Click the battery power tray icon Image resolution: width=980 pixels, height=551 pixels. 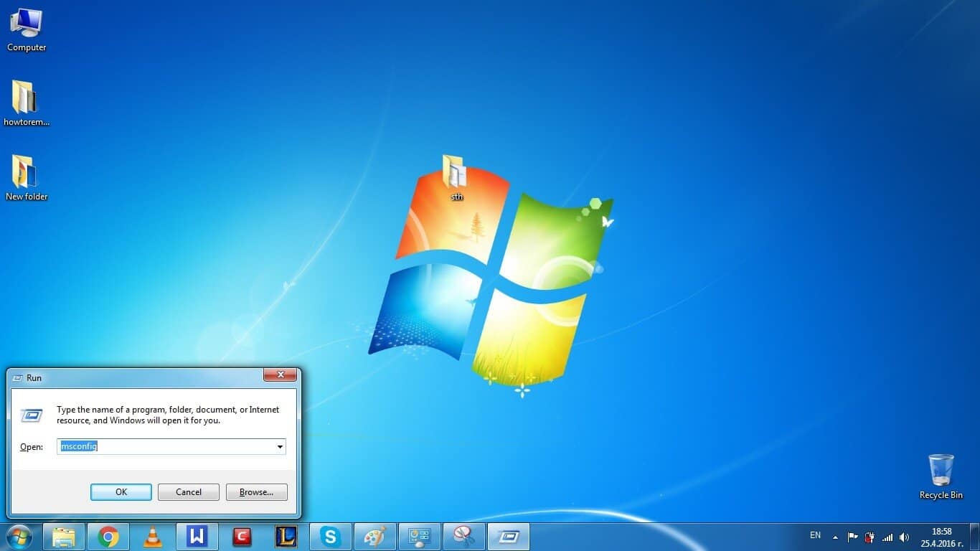(870, 537)
